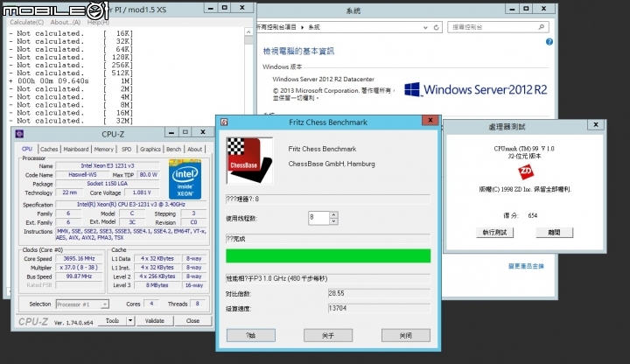Click the 关闭 close button in Fritz
Viewport: 630px width, 364px height.
[x=406, y=335]
